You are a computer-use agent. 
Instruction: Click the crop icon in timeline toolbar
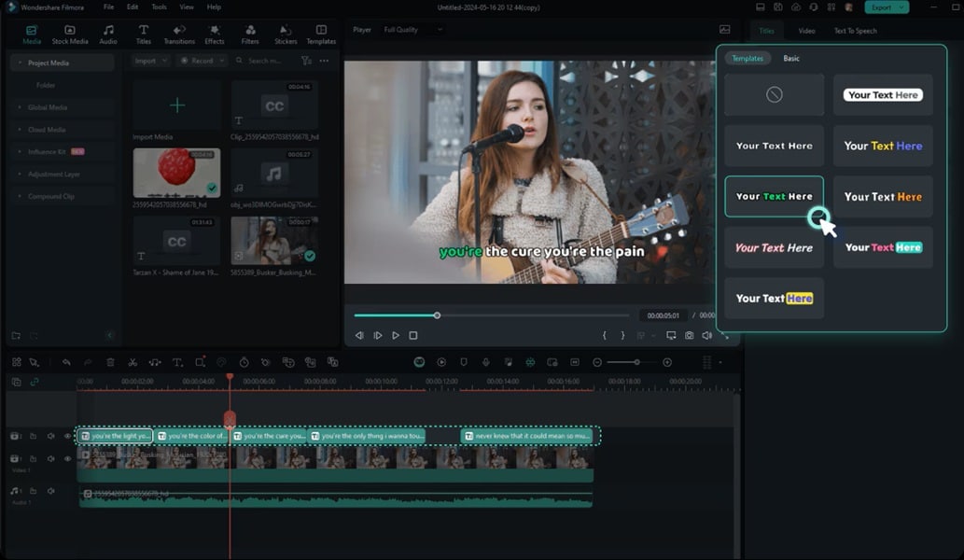[x=200, y=362]
